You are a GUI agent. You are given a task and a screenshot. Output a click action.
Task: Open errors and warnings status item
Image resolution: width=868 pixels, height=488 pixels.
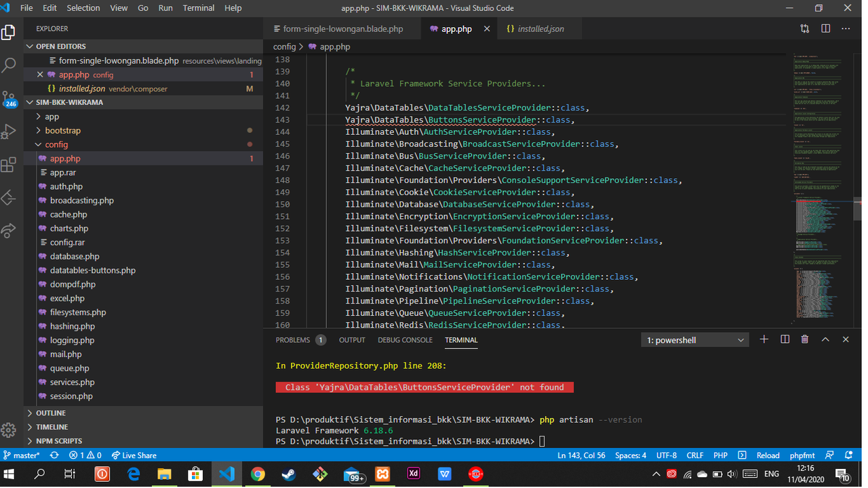(x=85, y=455)
